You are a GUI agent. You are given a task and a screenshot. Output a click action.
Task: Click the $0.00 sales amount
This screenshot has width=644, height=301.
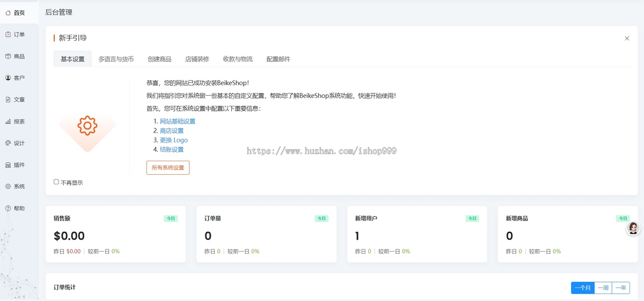(69, 236)
